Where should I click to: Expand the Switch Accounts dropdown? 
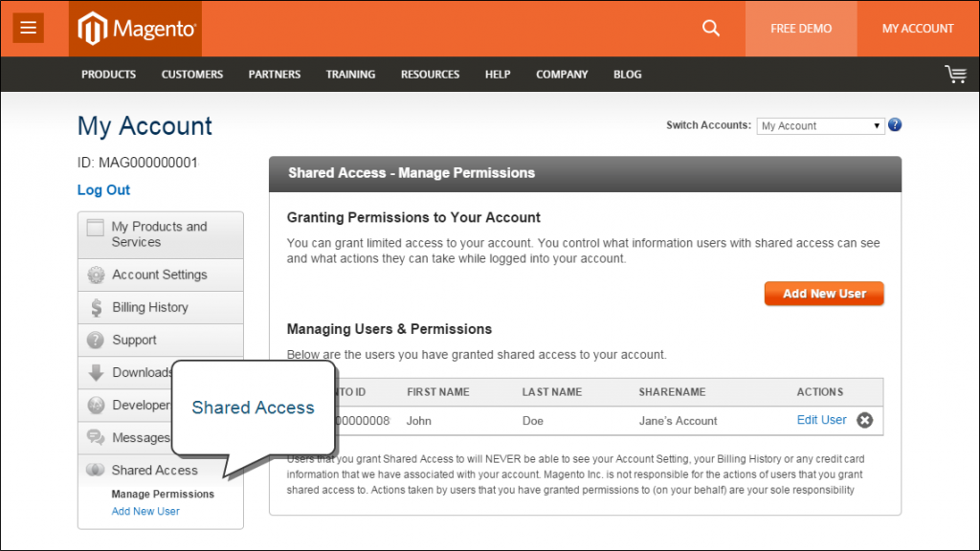pyautogui.click(x=820, y=125)
